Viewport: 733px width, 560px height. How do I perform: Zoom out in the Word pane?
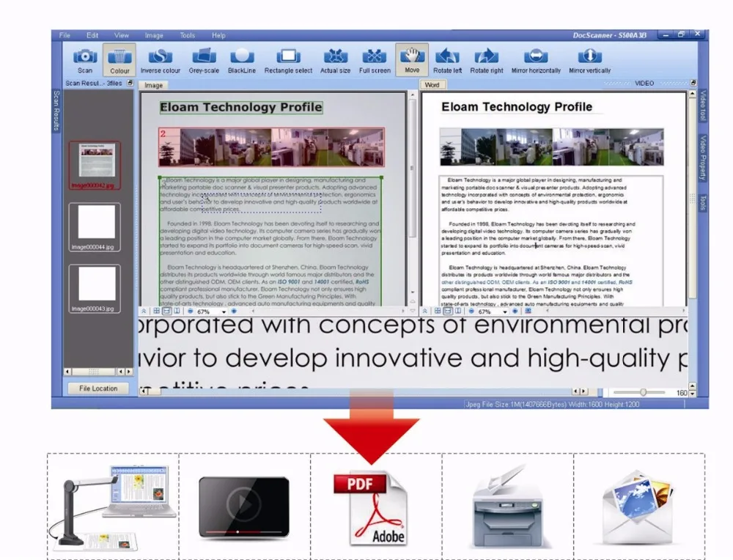click(471, 311)
